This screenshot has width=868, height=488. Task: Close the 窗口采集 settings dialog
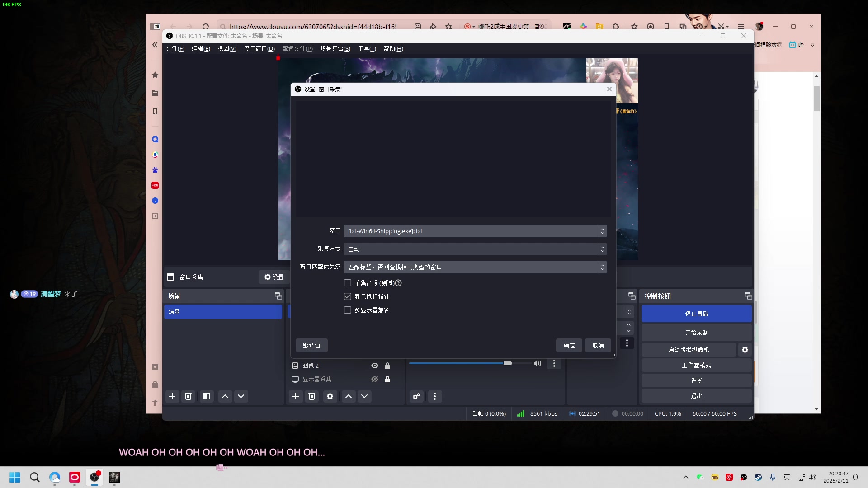click(x=609, y=89)
